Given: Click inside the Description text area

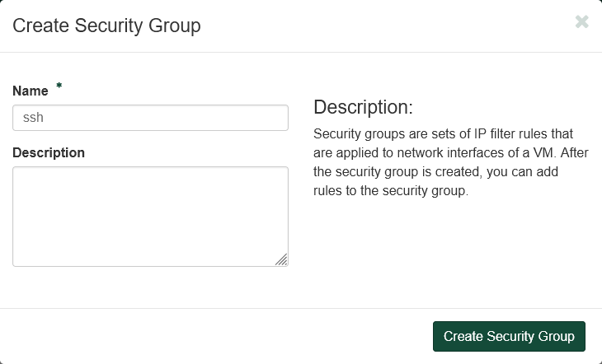Looking at the screenshot, I should tap(150, 217).
